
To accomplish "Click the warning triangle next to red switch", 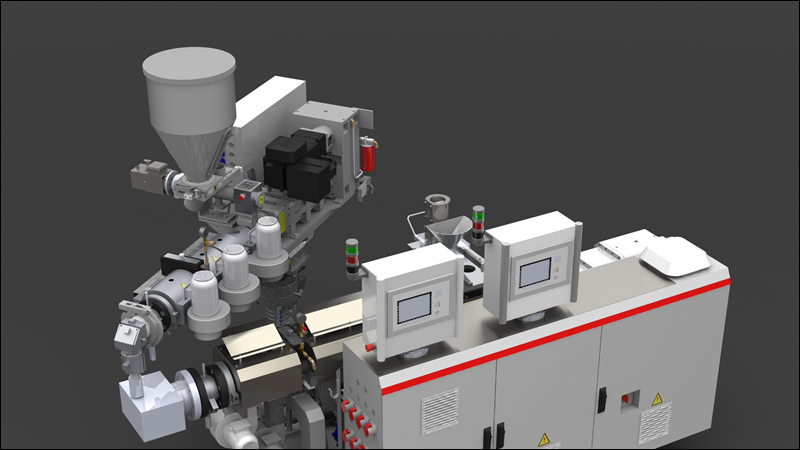I will tap(657, 399).
